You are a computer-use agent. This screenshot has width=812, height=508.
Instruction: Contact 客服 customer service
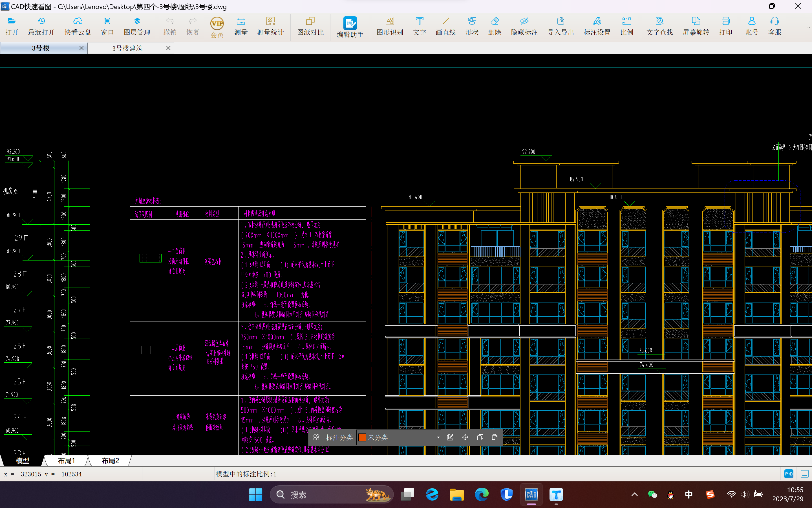(775, 26)
